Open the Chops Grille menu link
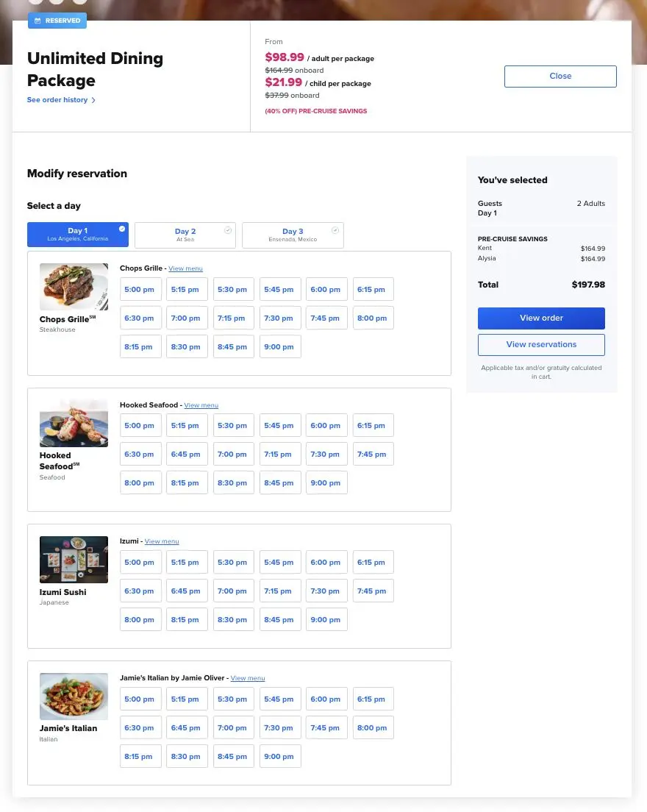 [x=185, y=268]
